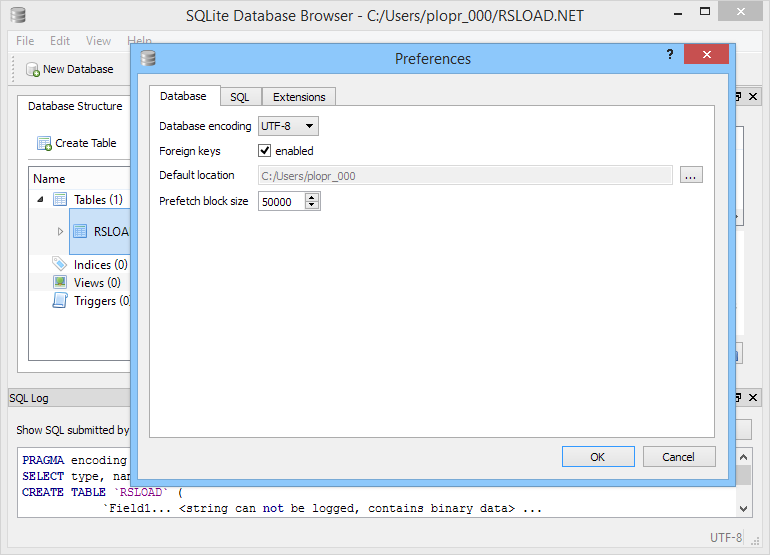The height and width of the screenshot is (555, 770).
Task: Click the Create Table icon
Action: pos(44,143)
